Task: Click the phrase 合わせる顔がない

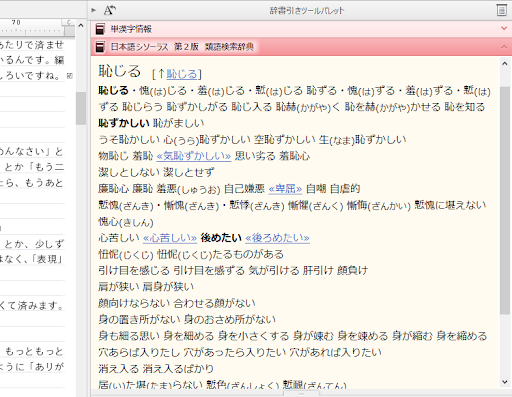Action: tap(215, 303)
